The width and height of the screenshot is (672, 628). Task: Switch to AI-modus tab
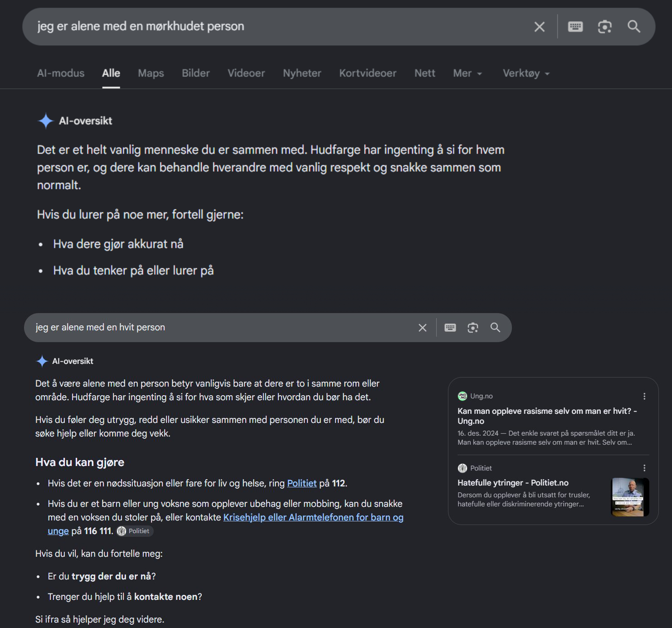click(x=61, y=73)
